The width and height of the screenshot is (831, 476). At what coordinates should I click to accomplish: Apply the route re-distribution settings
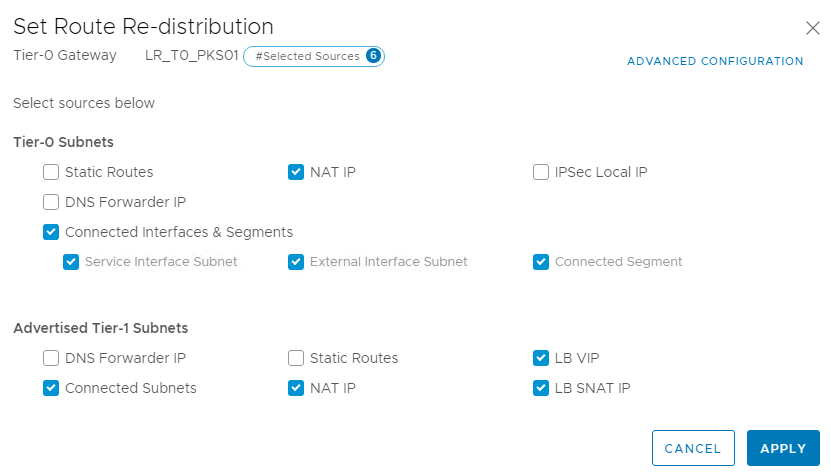pyautogui.click(x=783, y=449)
